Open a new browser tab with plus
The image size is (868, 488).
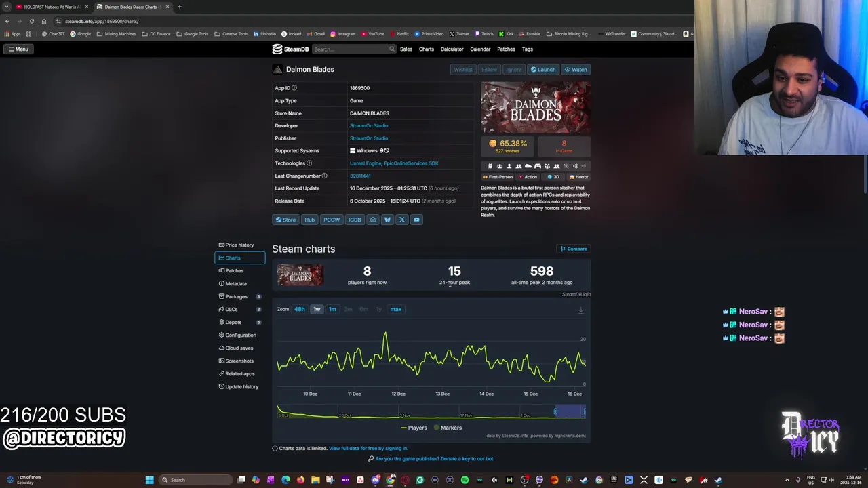(179, 7)
